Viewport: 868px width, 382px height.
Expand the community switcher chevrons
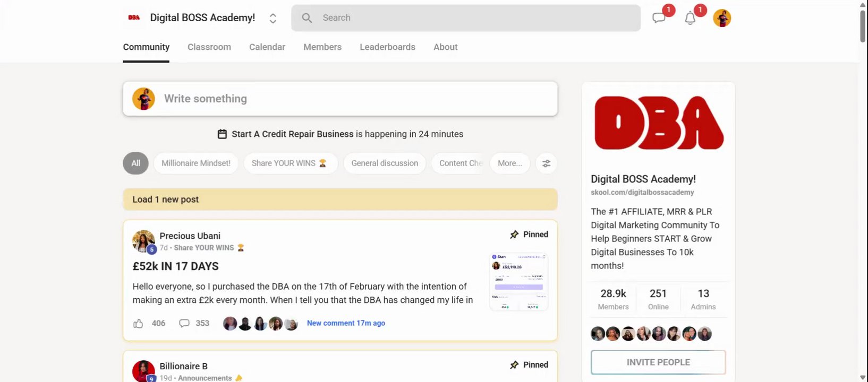[x=273, y=18]
